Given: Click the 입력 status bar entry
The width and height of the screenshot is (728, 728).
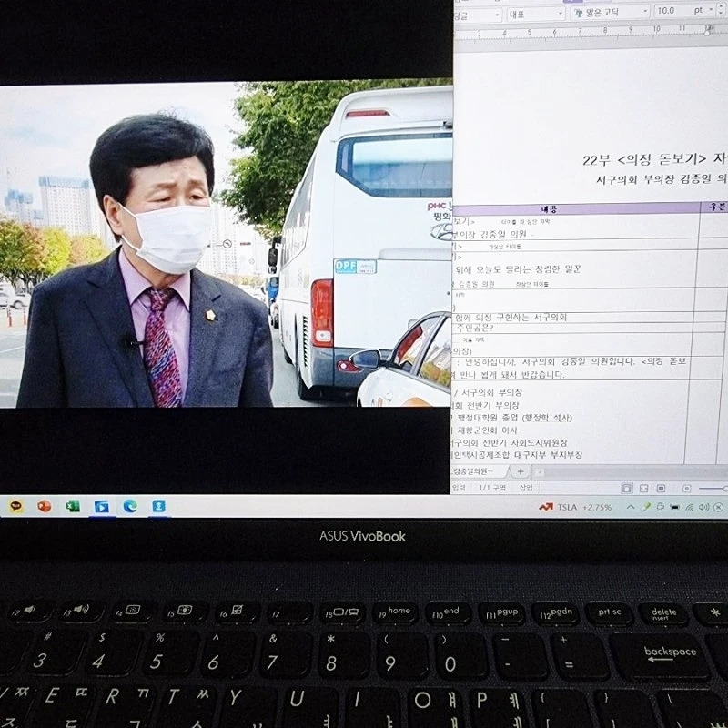Looking at the screenshot, I should (x=459, y=488).
